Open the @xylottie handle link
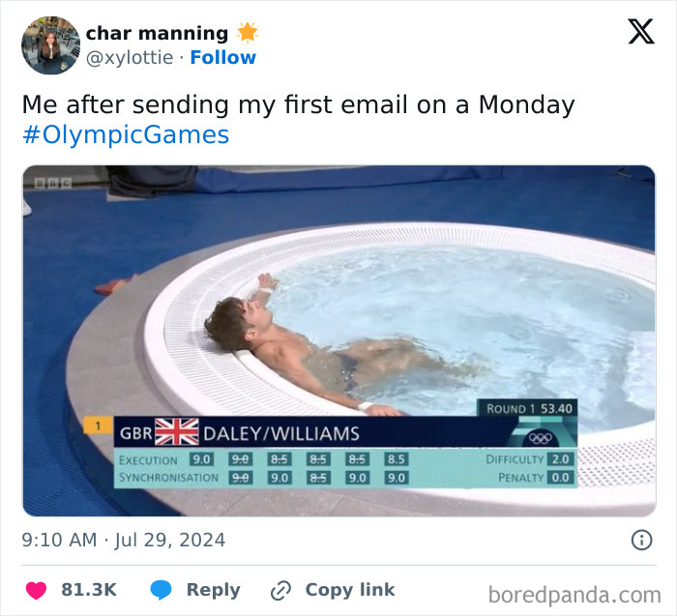The height and width of the screenshot is (616, 677). (x=130, y=57)
